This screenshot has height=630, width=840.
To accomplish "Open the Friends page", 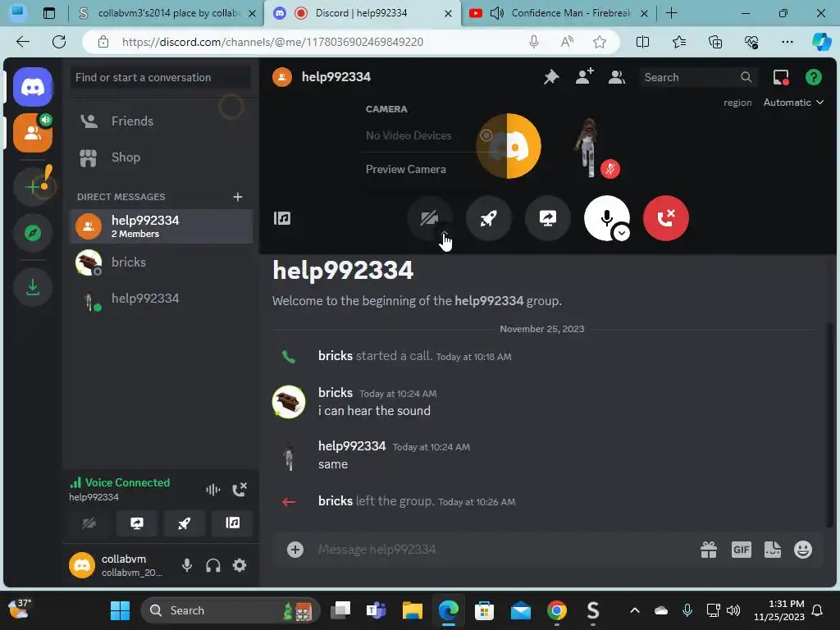I will click(x=161, y=121).
